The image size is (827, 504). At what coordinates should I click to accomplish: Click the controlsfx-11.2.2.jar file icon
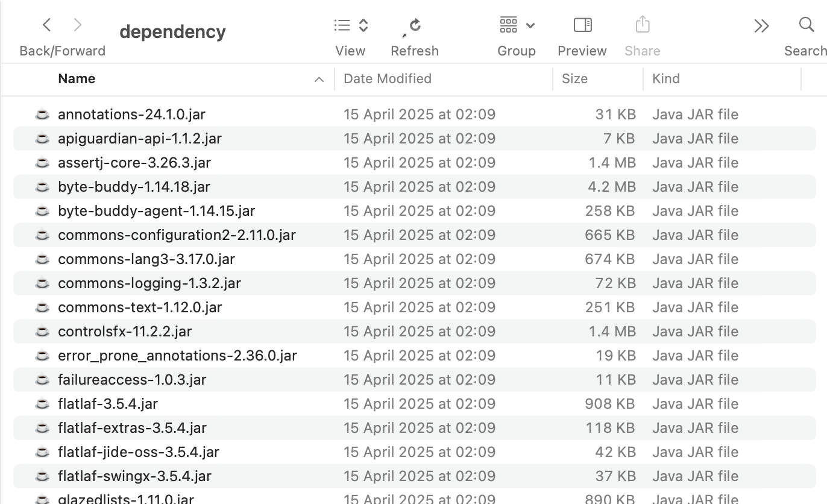click(x=42, y=332)
